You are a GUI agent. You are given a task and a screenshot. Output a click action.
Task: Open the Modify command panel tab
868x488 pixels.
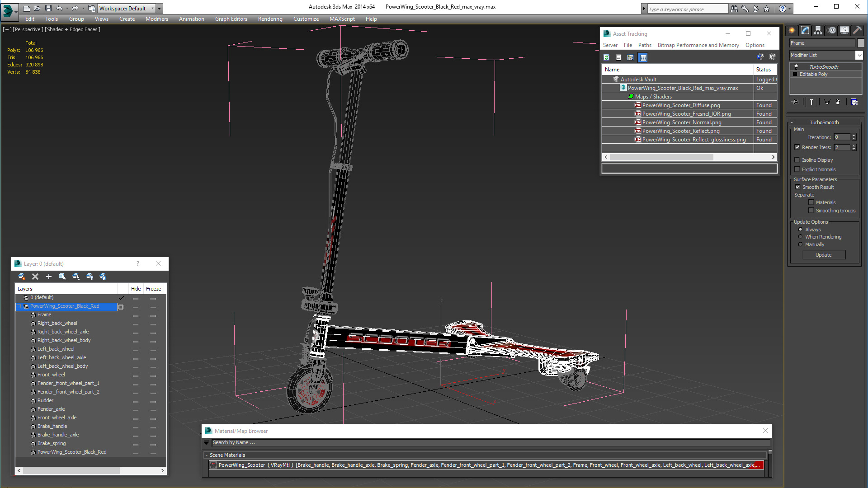(x=805, y=30)
